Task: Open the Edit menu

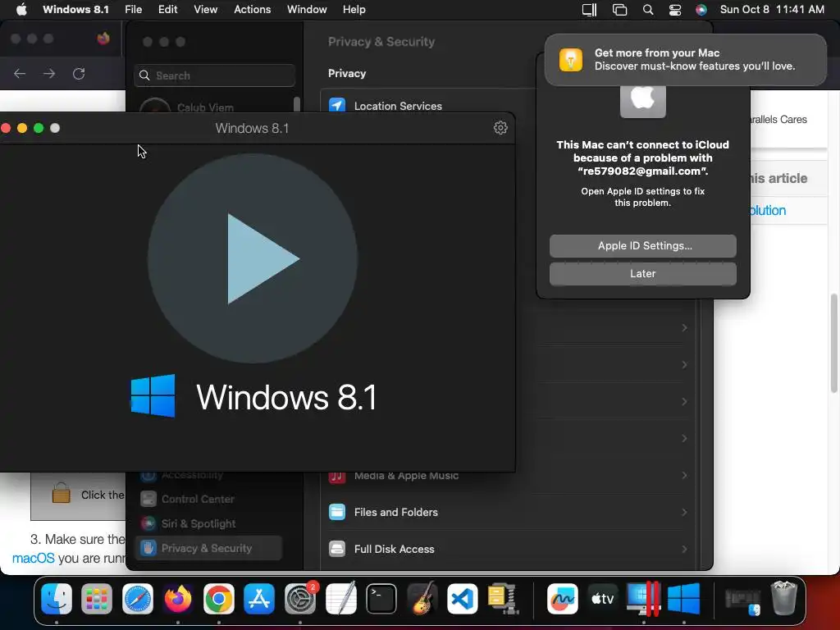Action: (167, 10)
